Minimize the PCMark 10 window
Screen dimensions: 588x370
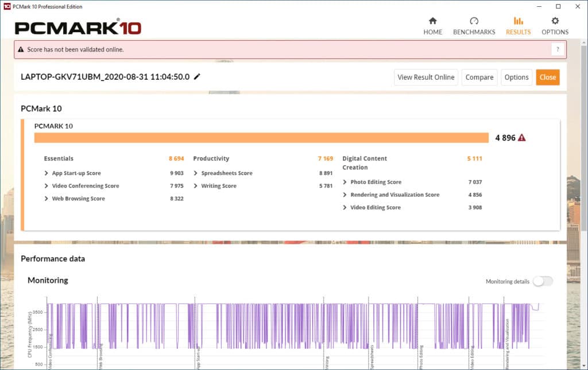pyautogui.click(x=539, y=6)
